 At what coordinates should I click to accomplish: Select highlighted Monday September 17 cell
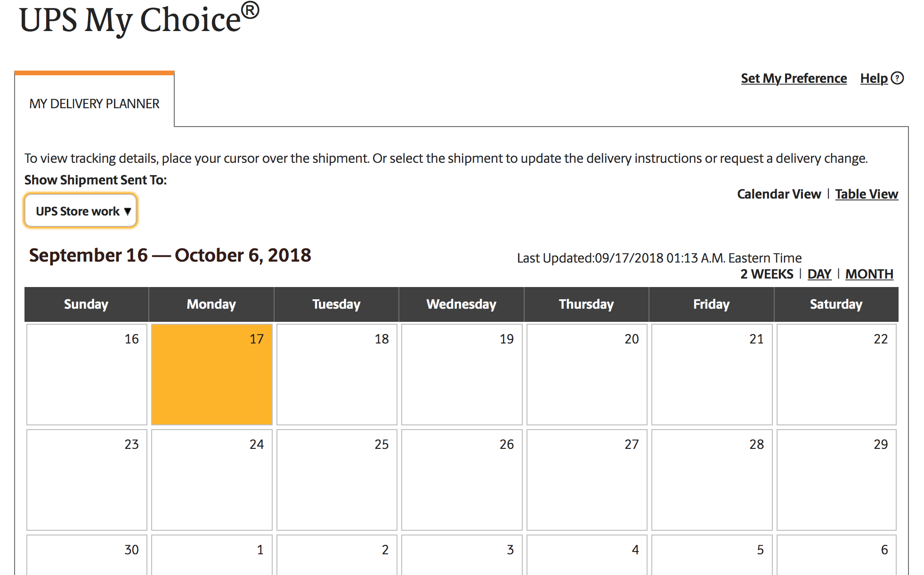[x=212, y=375]
